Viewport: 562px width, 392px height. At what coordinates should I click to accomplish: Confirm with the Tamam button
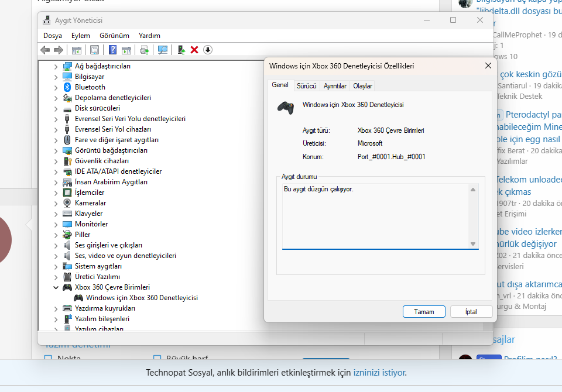coord(424,312)
